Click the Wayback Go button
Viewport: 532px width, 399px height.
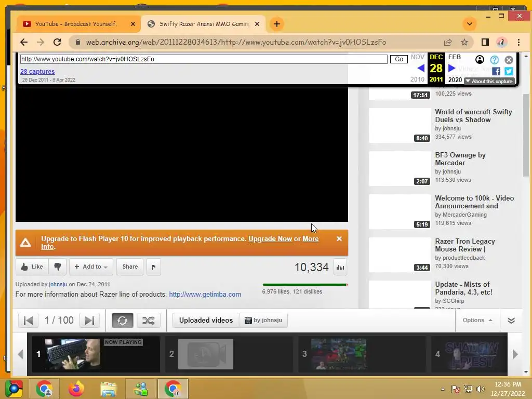coord(399,59)
